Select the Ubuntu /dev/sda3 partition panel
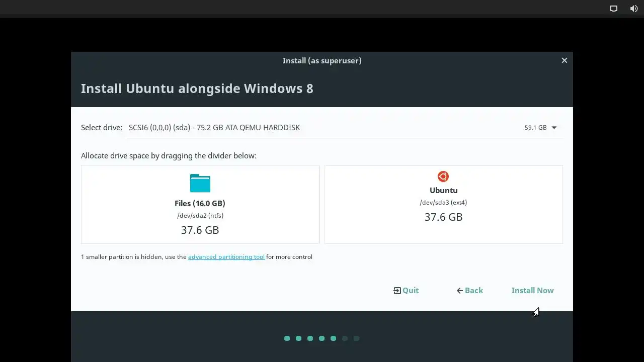The height and width of the screenshot is (362, 644). [x=444, y=205]
